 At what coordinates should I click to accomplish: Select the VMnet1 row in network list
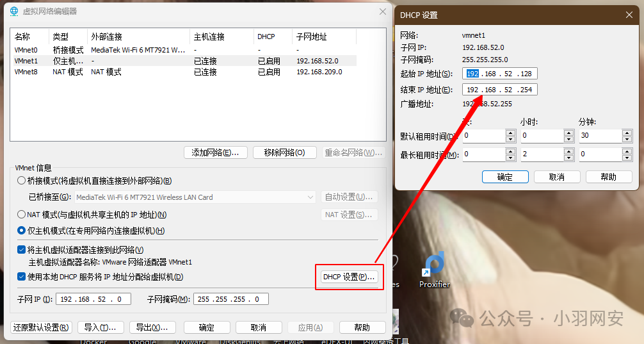point(185,61)
